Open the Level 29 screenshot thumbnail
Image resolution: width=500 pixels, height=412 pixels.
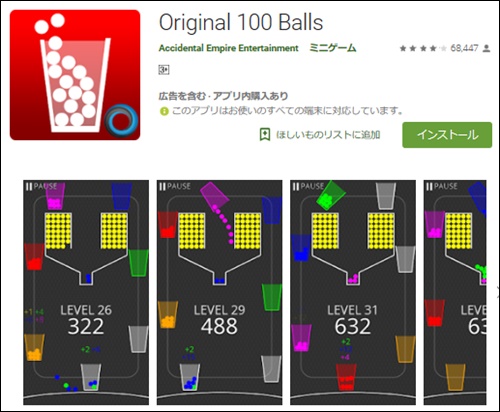pyautogui.click(x=220, y=293)
